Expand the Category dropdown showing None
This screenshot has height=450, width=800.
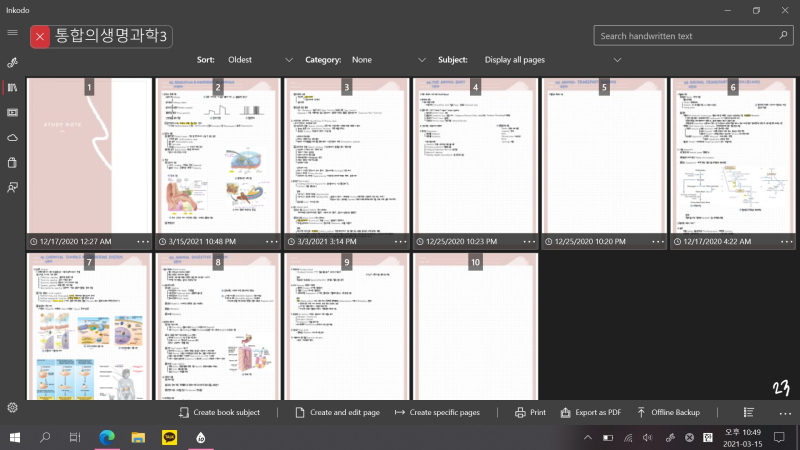pos(388,60)
